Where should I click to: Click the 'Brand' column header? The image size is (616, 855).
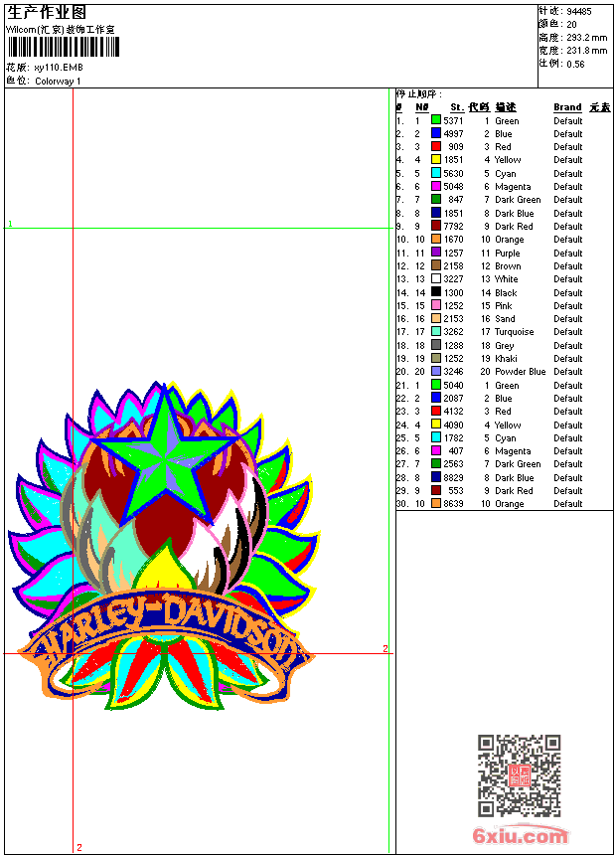(567, 107)
